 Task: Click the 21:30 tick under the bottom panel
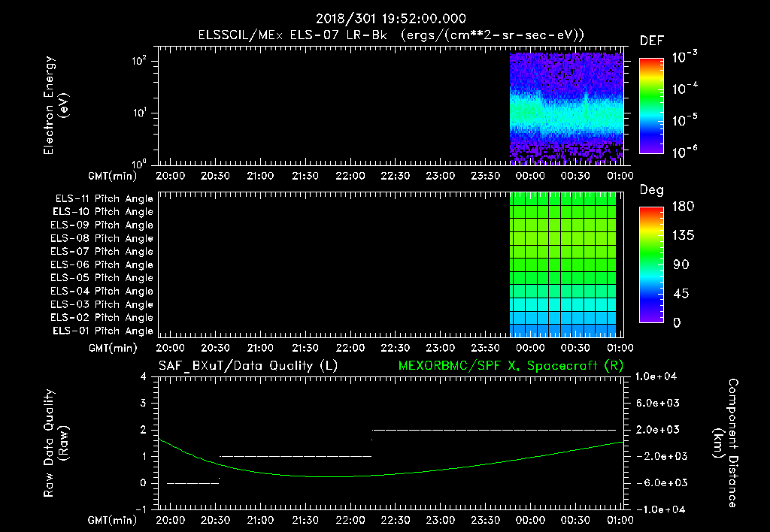[305, 520]
